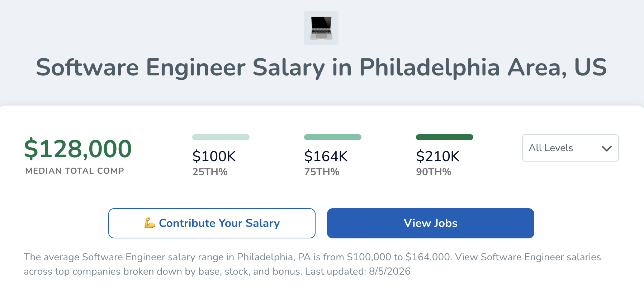Open View Jobs
Image resolution: width=644 pixels, height=303 pixels.
tap(430, 223)
